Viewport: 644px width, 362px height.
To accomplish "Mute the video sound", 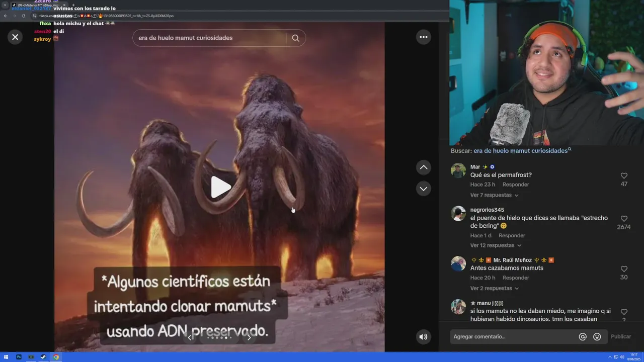I will [x=423, y=337].
